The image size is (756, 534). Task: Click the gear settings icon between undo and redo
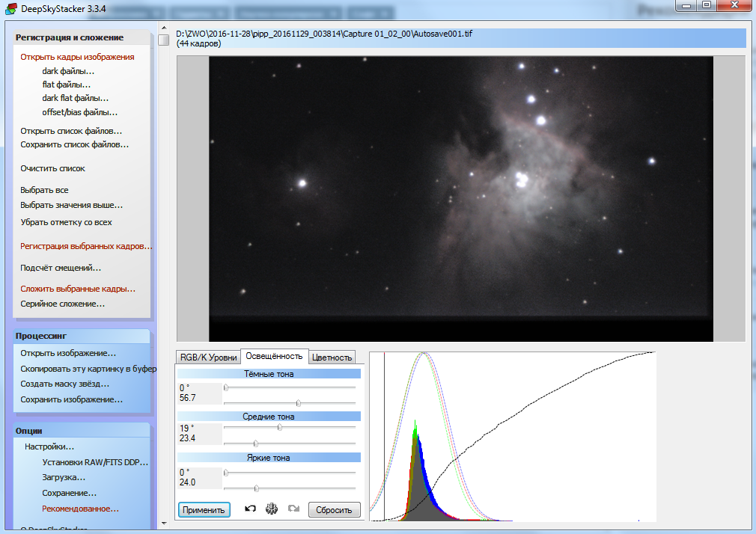[x=272, y=509]
